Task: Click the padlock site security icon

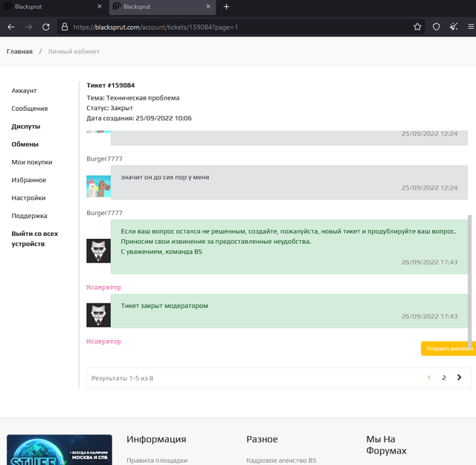Action: coord(65,27)
